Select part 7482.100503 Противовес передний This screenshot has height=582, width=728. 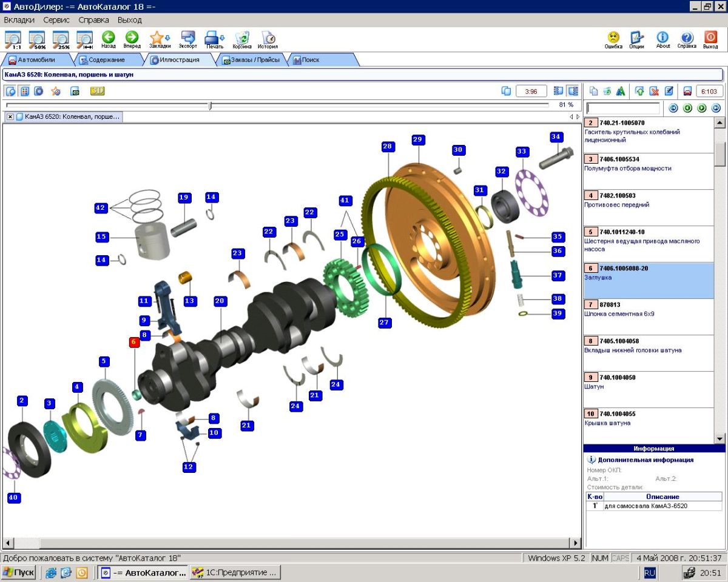[x=649, y=207]
